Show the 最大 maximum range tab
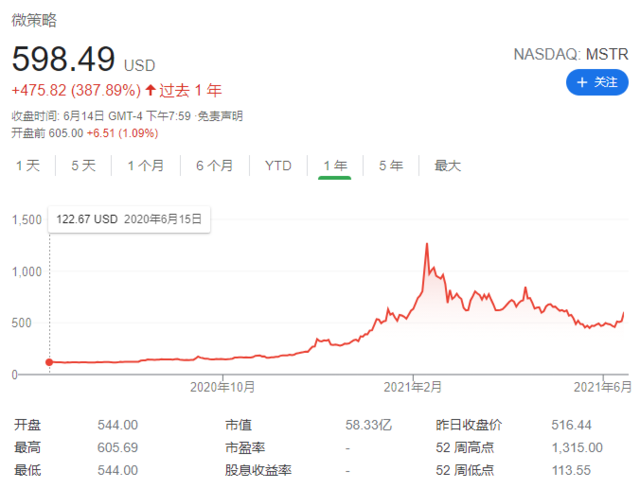The image size is (640, 489). 447,166
